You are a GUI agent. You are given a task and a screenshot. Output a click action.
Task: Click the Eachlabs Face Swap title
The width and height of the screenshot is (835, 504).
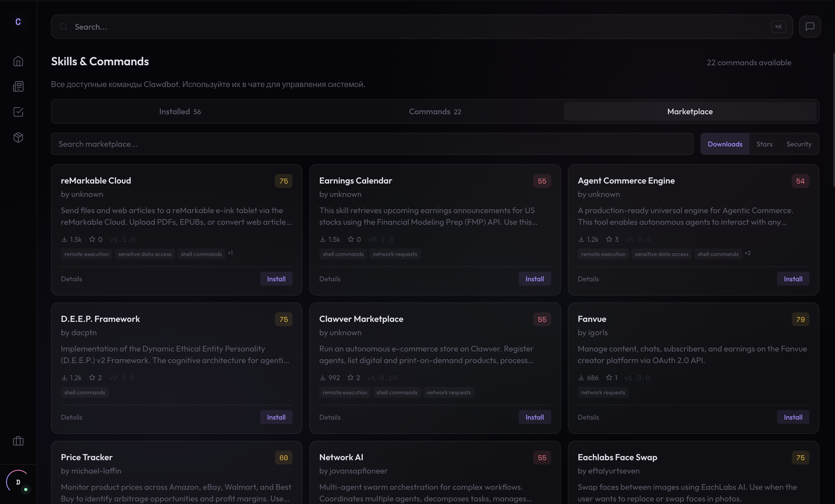(617, 457)
